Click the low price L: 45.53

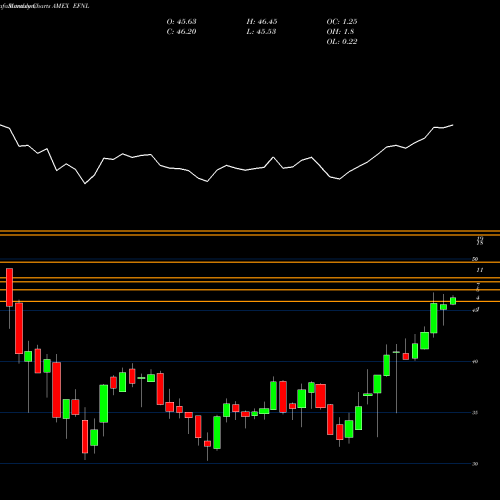[262, 32]
